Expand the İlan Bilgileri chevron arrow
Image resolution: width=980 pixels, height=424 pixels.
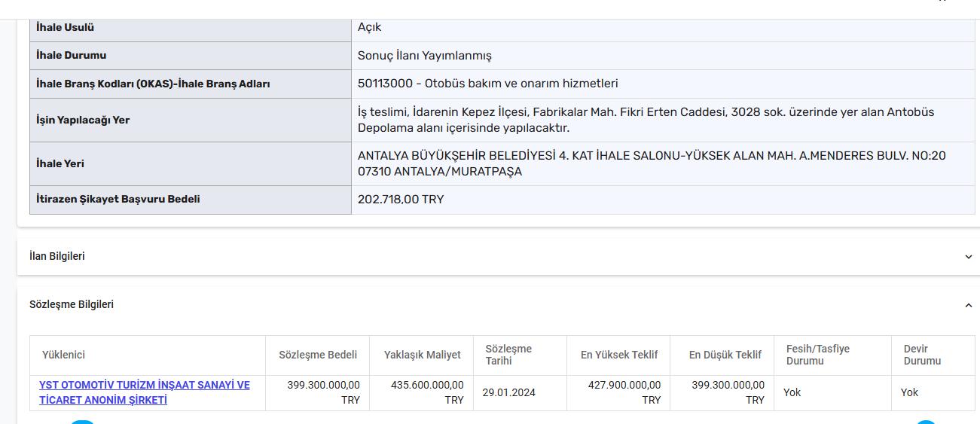[x=968, y=257]
